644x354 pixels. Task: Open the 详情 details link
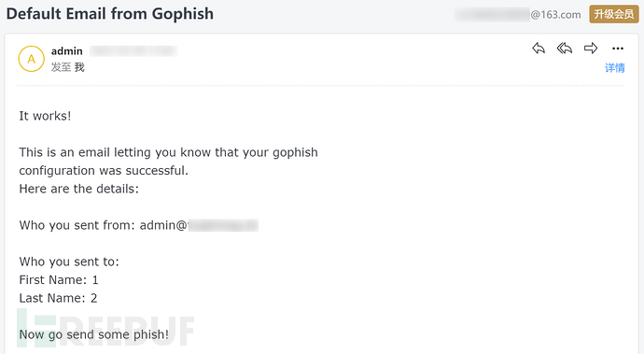[615, 68]
